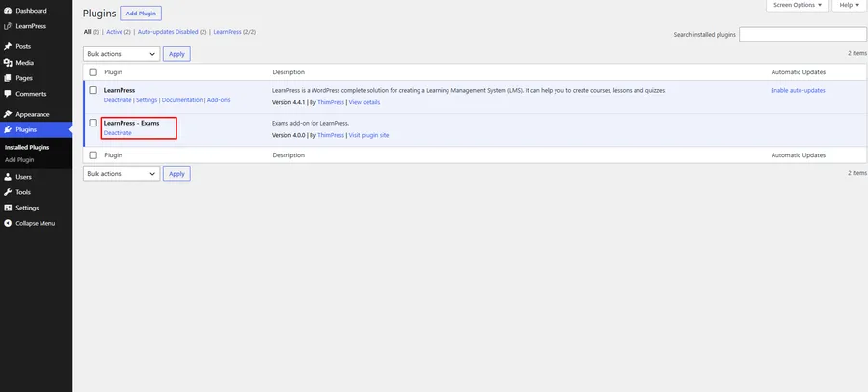Click Visit plugin site for Exams
Viewport: 868px width, 392px height.
[368, 135]
